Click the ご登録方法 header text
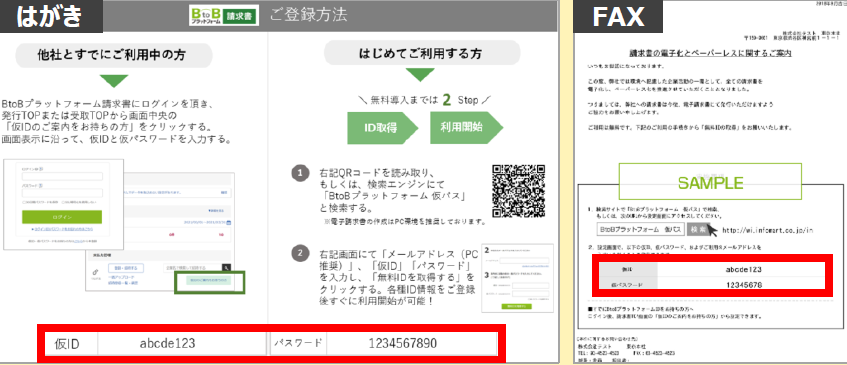Viewport: 847px width, 365px height. (x=308, y=15)
